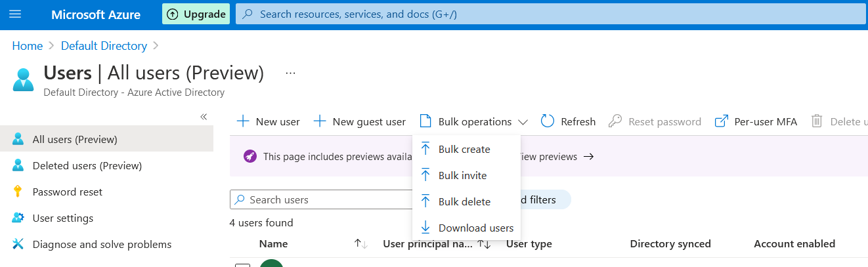Toggle the Bulk operations dropdown
868x267 pixels.
(x=473, y=121)
